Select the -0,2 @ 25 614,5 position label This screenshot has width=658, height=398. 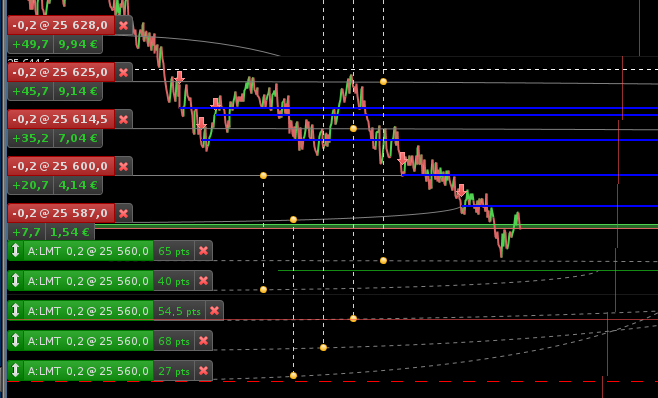[61, 120]
